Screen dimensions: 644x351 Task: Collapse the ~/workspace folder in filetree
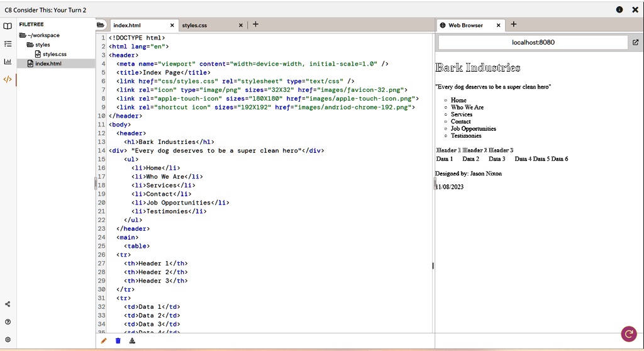tap(40, 35)
